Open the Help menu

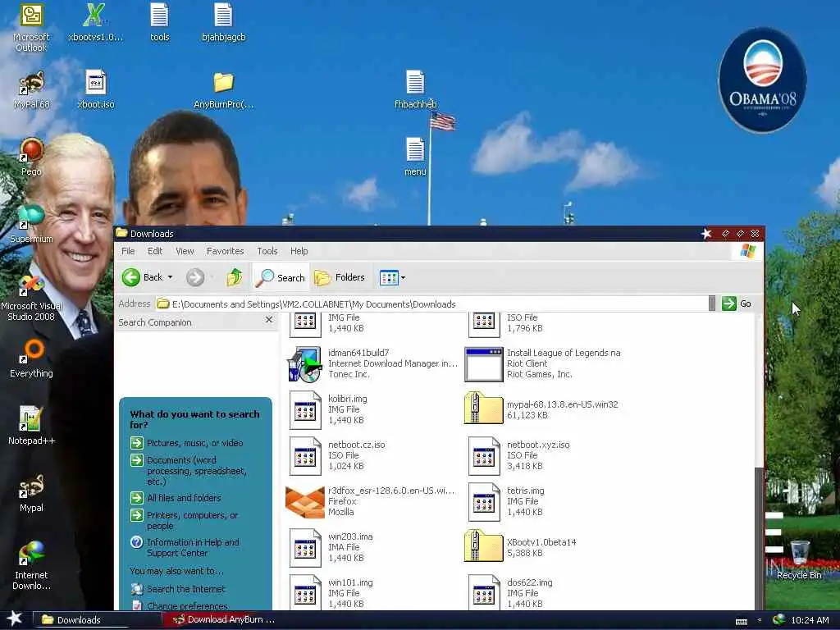coord(299,251)
